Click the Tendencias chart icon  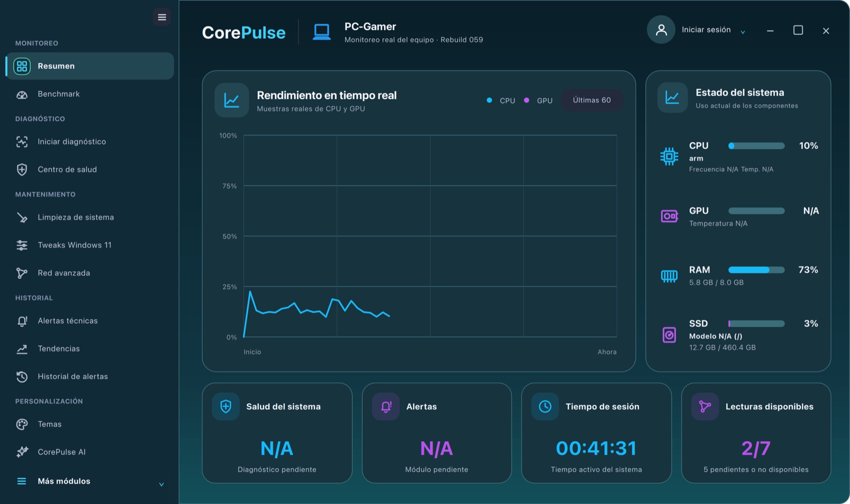pos(22,349)
